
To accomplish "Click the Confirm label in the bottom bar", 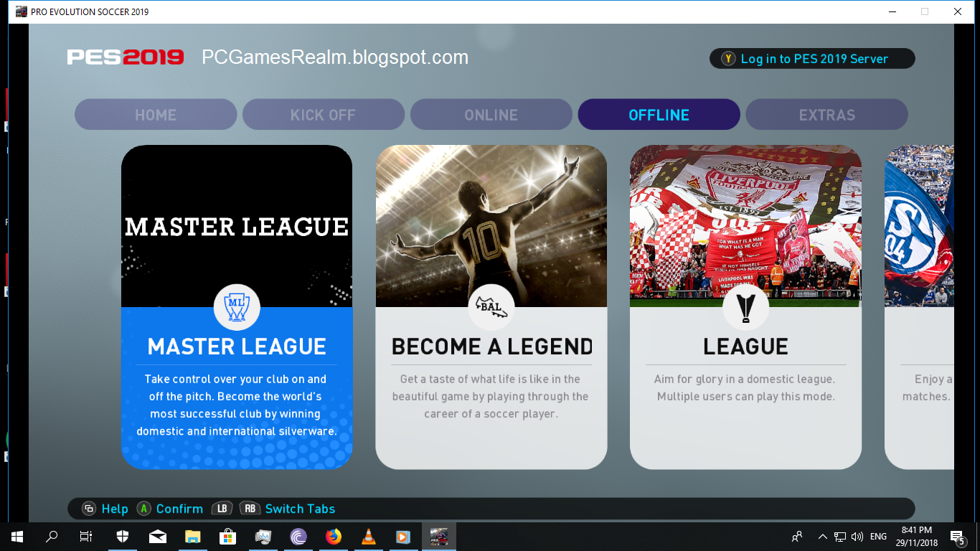I will pyautogui.click(x=179, y=509).
